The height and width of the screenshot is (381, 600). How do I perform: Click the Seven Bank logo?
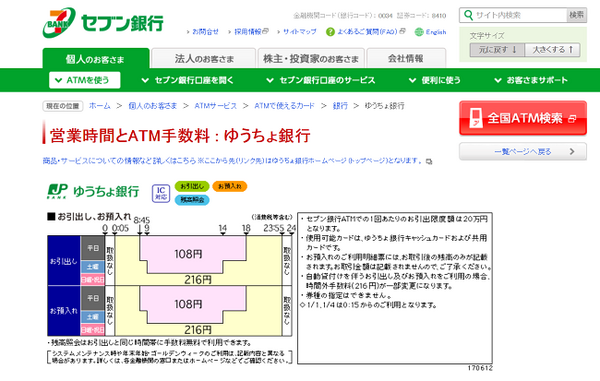[103, 23]
